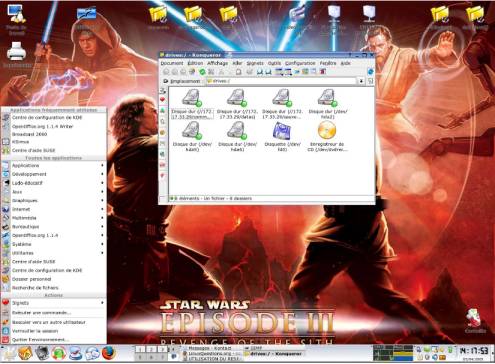Screen dimensions: 495x364
Task: Open the Configuration menu in Konqueror
Action: [x=300, y=63]
